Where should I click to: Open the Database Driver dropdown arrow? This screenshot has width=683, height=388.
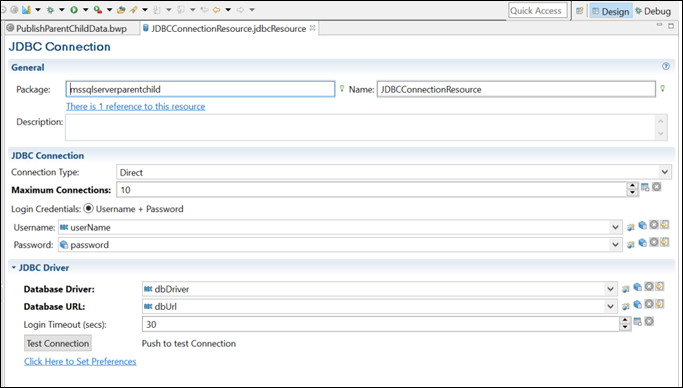pos(610,289)
